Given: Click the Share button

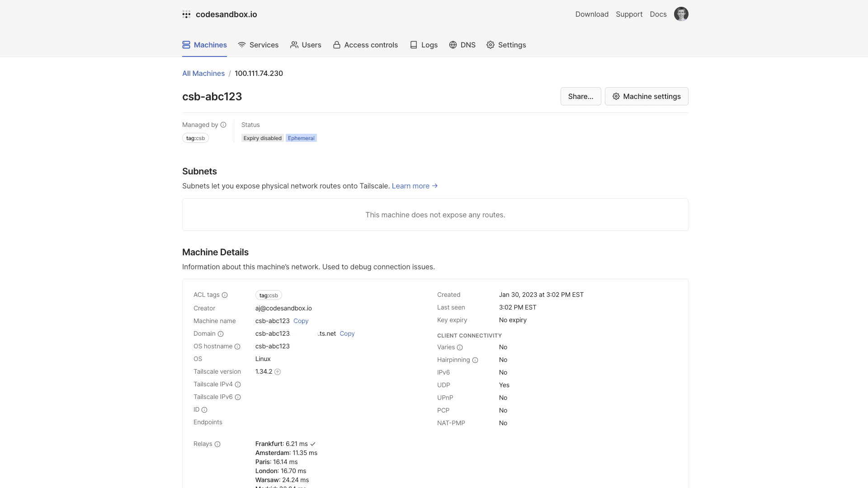Looking at the screenshot, I should [x=580, y=96].
